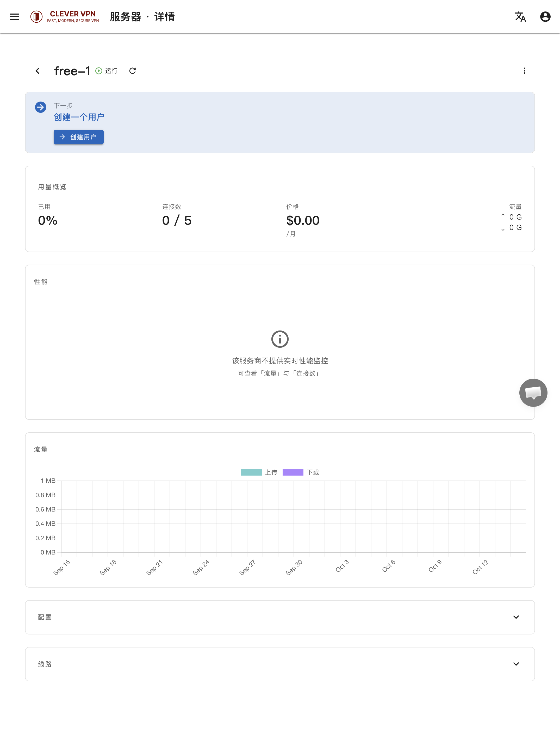Refresh the free-1 server status

pyautogui.click(x=133, y=71)
